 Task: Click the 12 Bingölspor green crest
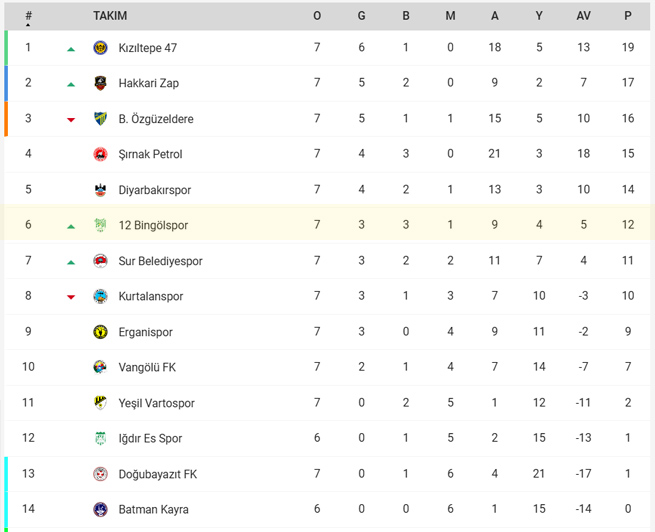point(100,225)
